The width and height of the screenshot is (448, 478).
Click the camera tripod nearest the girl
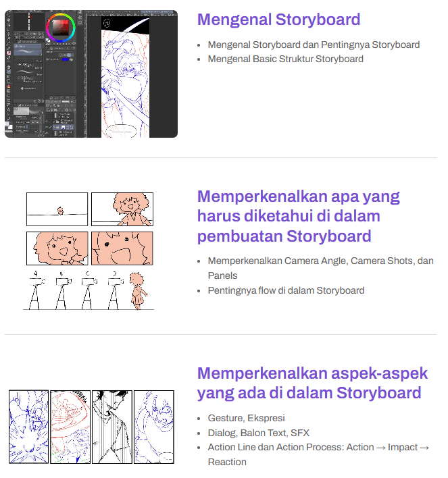116,291
